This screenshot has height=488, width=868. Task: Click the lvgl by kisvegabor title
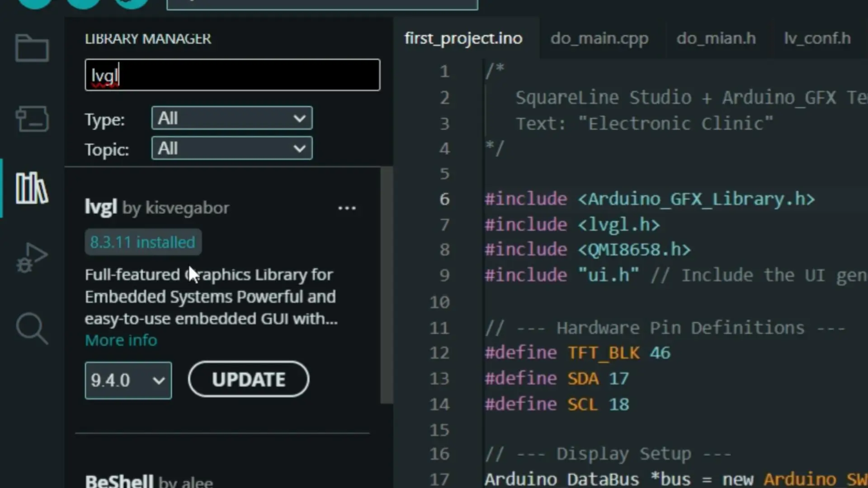click(x=157, y=208)
